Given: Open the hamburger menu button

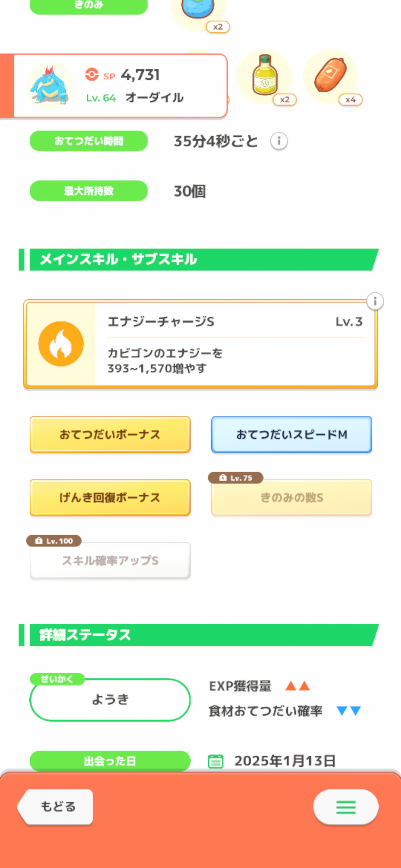Looking at the screenshot, I should [x=346, y=807].
